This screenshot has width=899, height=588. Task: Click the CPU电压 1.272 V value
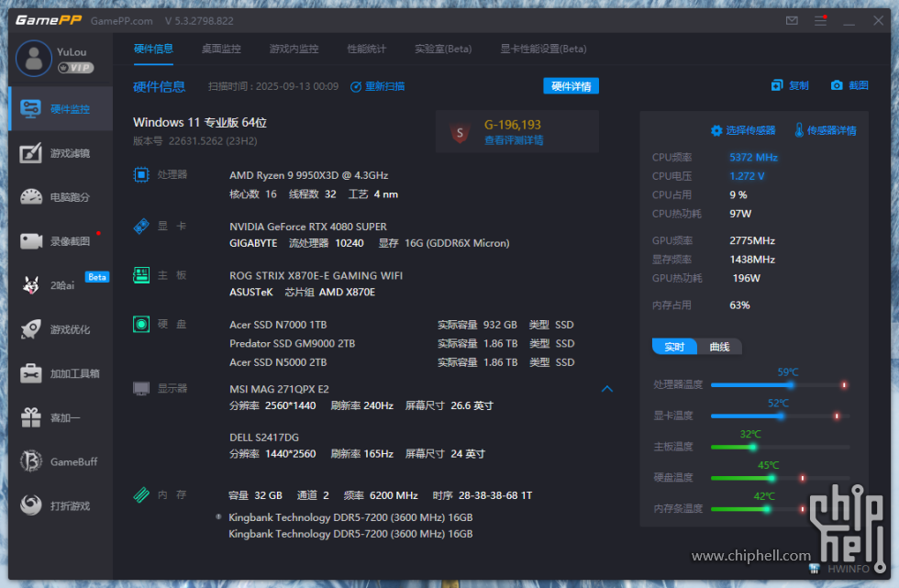click(747, 176)
